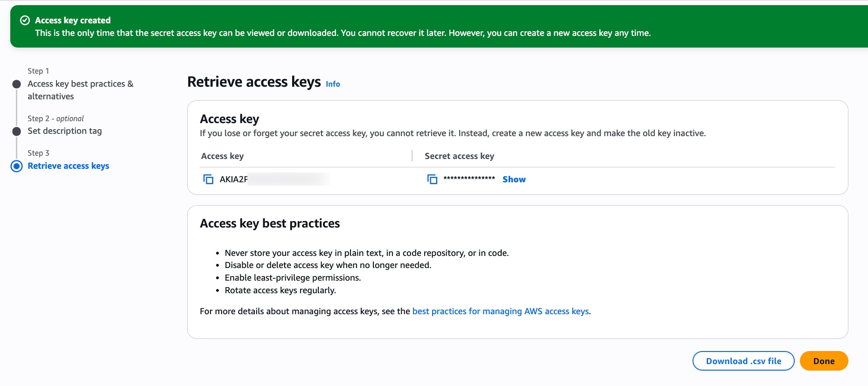Click the Access key column header

click(x=222, y=156)
